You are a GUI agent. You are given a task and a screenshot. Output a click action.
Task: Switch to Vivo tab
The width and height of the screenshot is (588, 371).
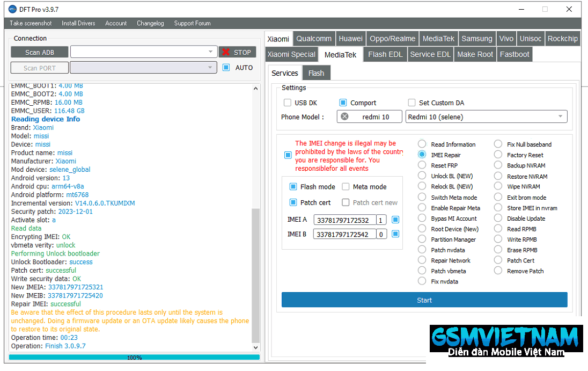(x=506, y=39)
